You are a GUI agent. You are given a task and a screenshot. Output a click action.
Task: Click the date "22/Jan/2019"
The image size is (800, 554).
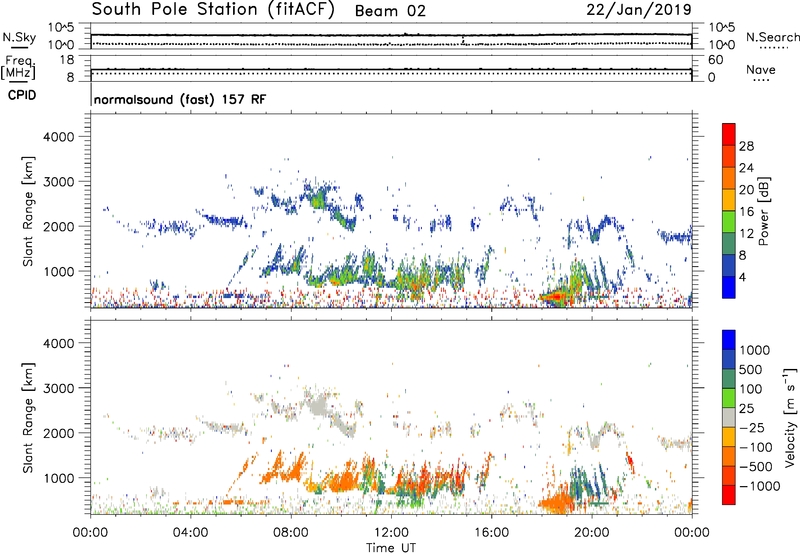tap(639, 10)
